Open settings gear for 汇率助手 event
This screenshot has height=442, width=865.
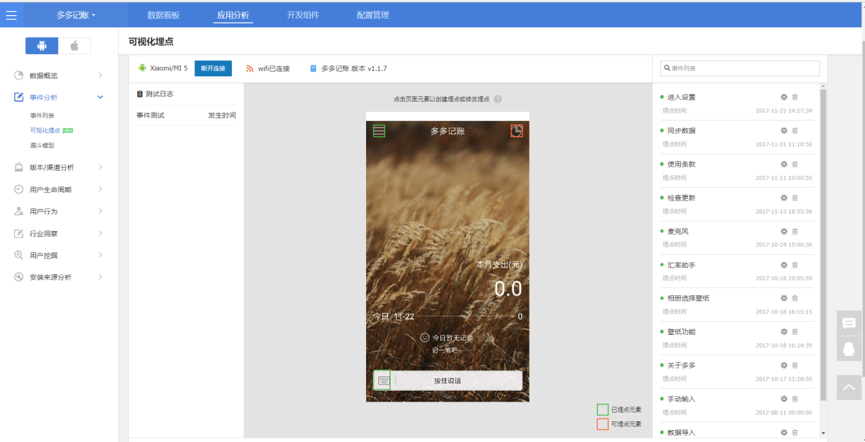[784, 265]
